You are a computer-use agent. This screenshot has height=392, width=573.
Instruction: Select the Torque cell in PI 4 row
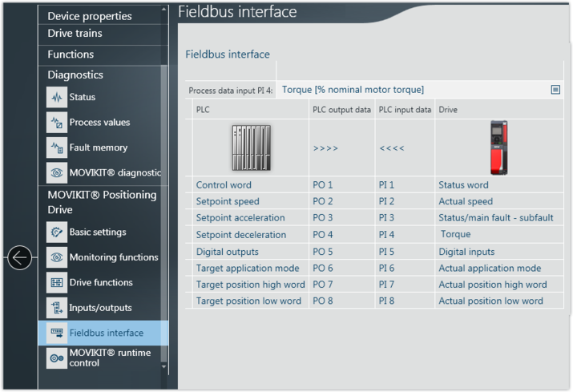(x=456, y=235)
